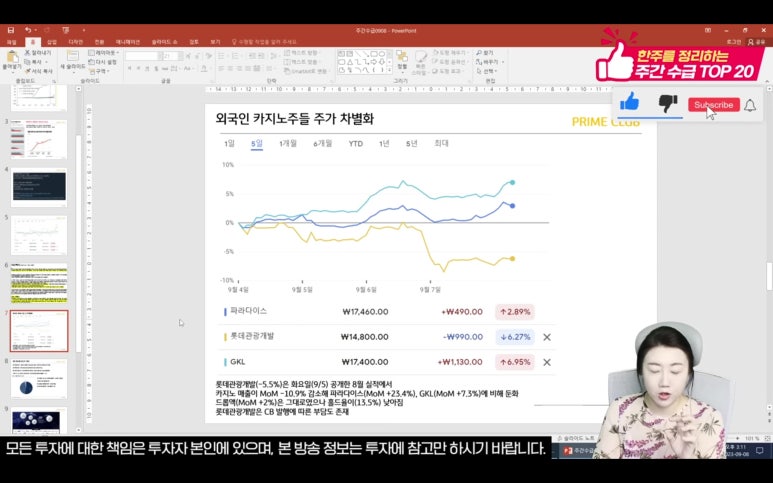The height and width of the screenshot is (483, 773).
Task: Click the thumbs-down dislike icon overlay
Action: coord(668,103)
